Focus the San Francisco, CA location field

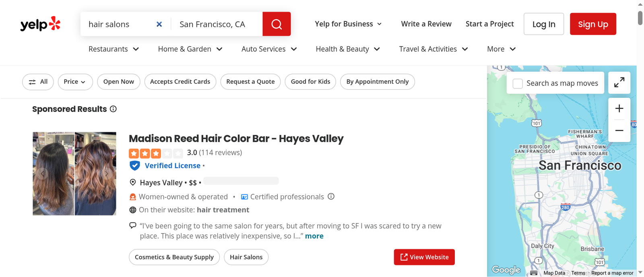pos(217,24)
